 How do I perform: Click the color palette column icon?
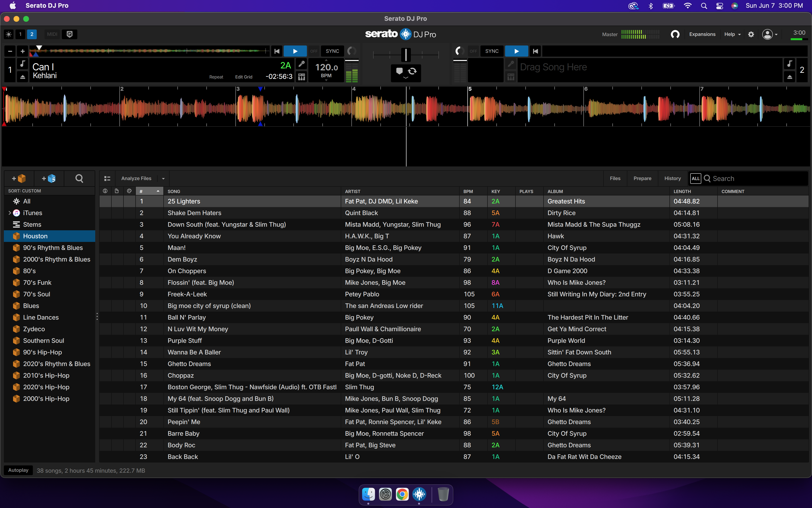[129, 191]
